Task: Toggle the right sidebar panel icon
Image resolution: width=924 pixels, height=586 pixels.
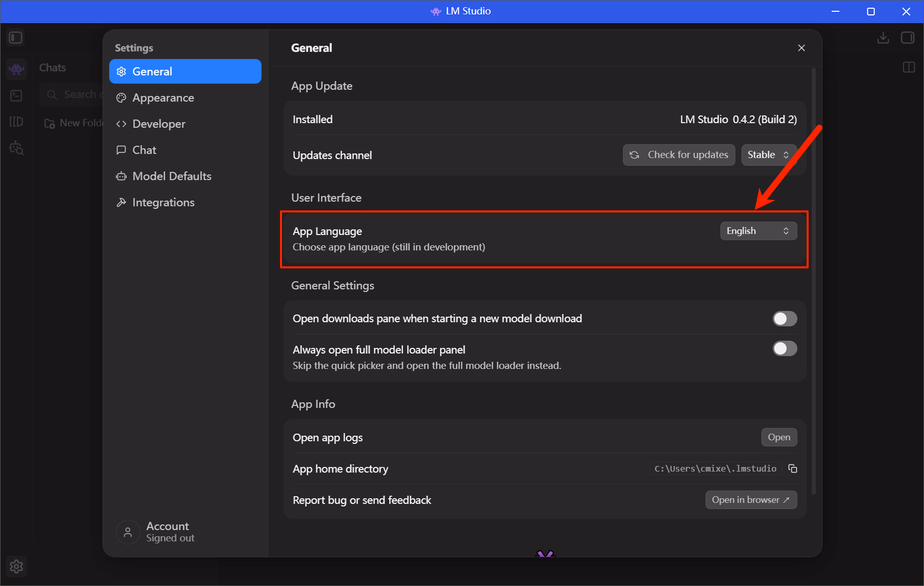Action: click(908, 37)
